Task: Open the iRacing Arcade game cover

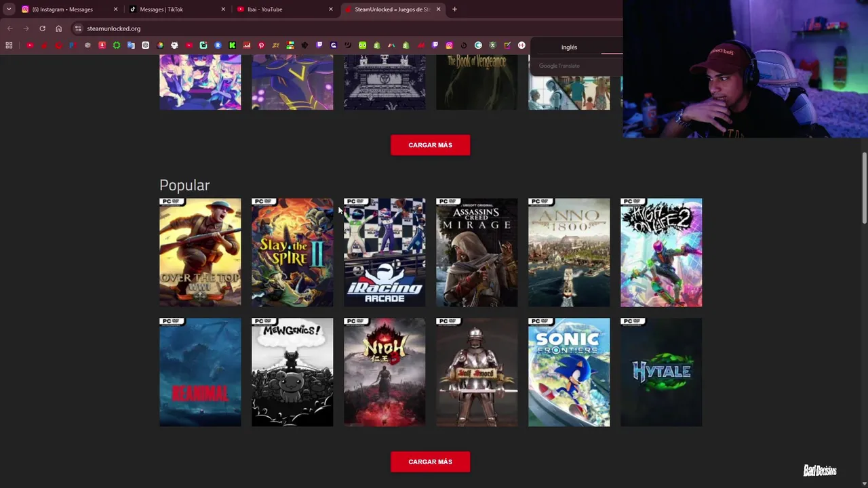Action: point(384,252)
